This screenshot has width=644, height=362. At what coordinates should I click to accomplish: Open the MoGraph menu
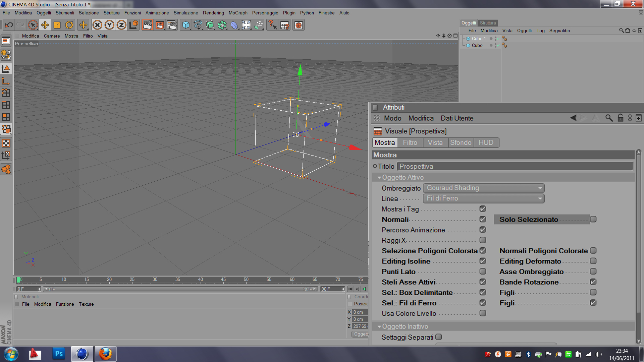238,13
